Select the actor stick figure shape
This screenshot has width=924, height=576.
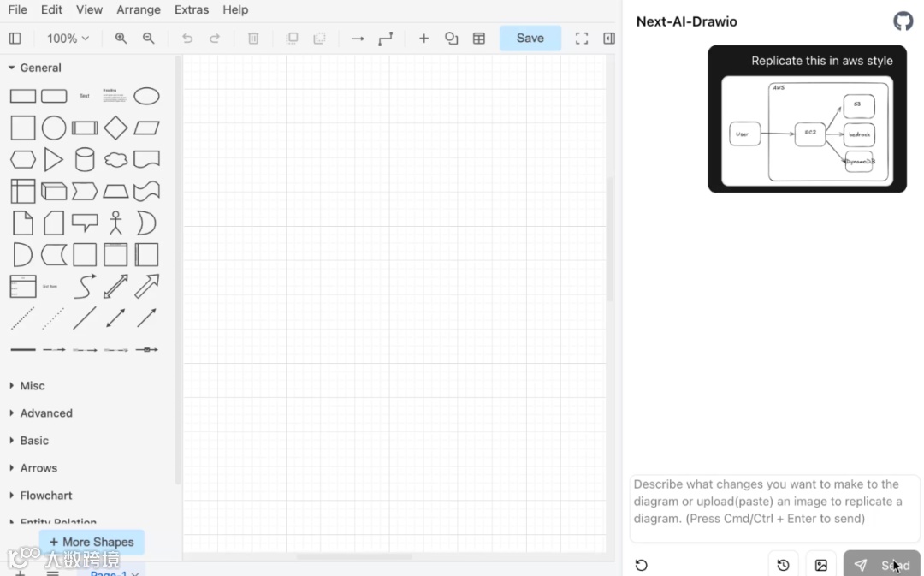click(x=115, y=223)
